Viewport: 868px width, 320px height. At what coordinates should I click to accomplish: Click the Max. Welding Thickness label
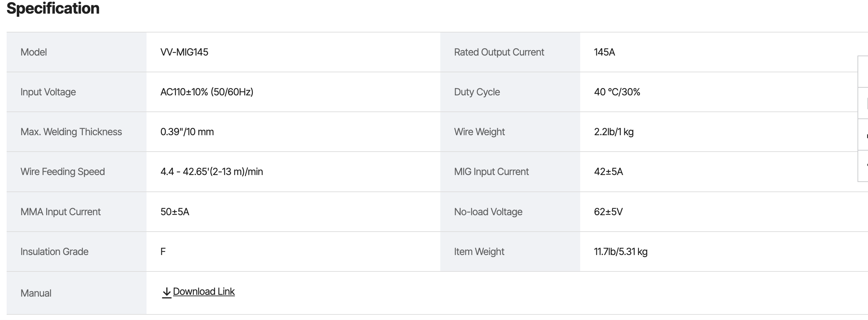[71, 132]
